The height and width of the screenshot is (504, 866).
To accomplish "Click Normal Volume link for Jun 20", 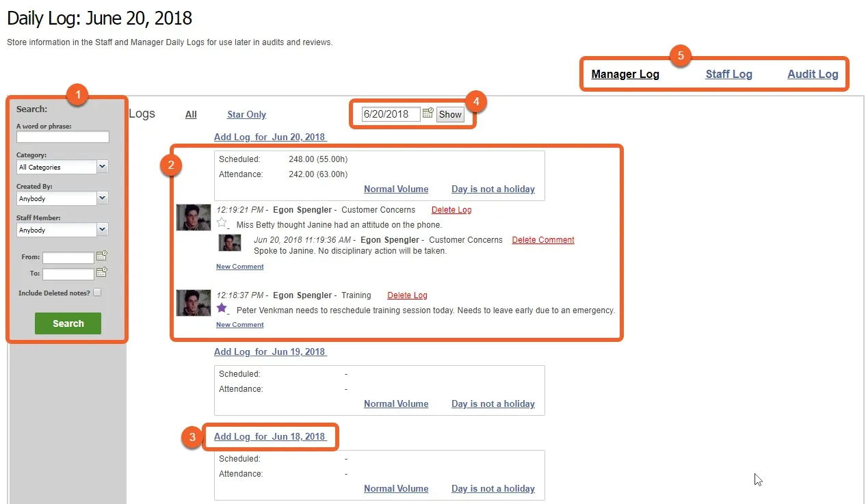I will click(396, 189).
